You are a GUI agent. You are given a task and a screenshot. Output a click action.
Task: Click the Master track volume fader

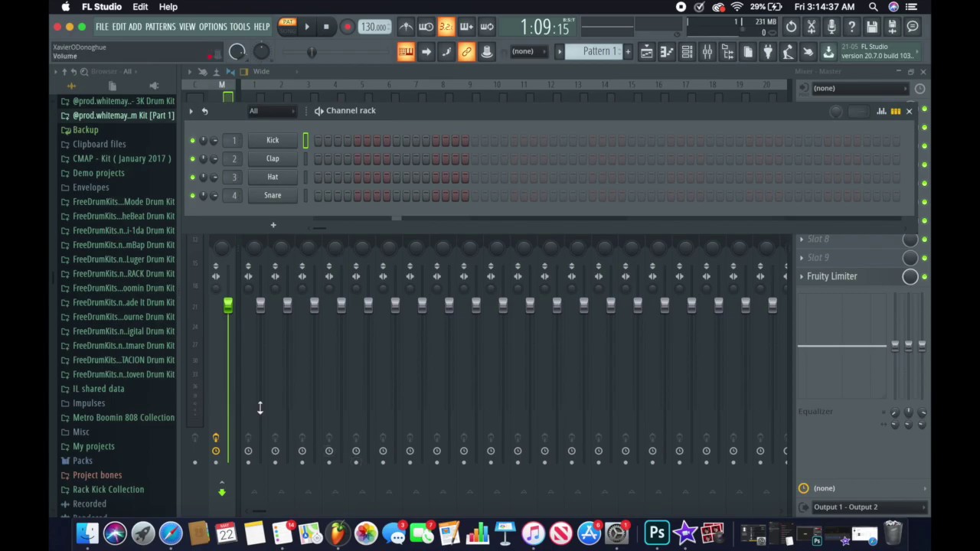pos(227,306)
